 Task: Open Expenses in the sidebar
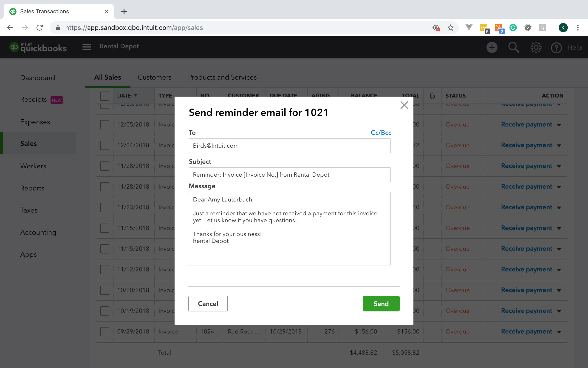click(35, 122)
